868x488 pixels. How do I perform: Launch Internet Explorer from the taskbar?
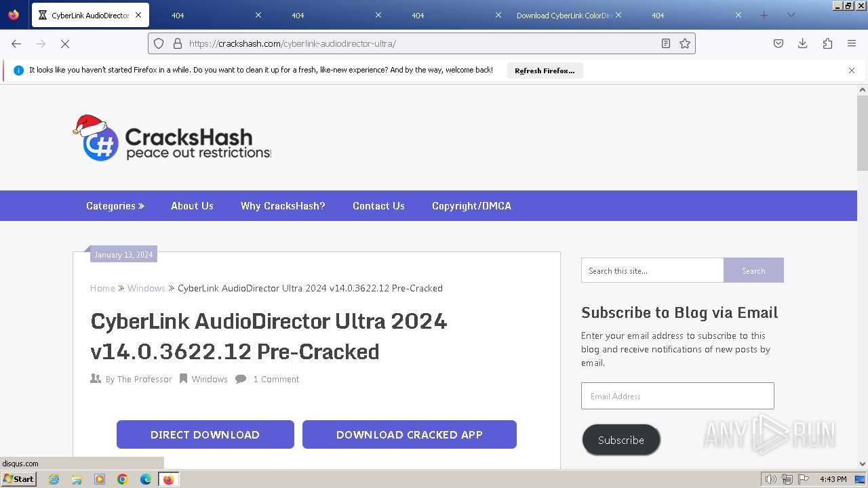(54, 479)
